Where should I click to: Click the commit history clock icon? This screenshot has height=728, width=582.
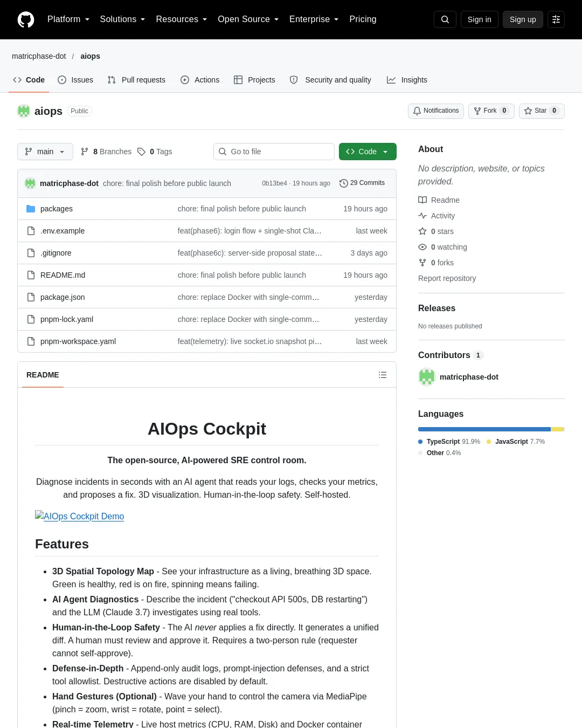point(343,183)
